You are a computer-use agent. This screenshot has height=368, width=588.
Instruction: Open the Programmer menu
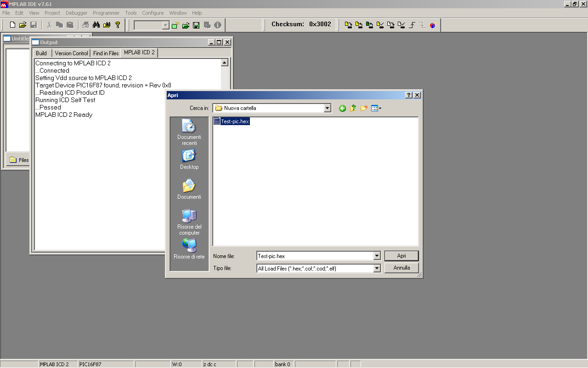pos(106,13)
